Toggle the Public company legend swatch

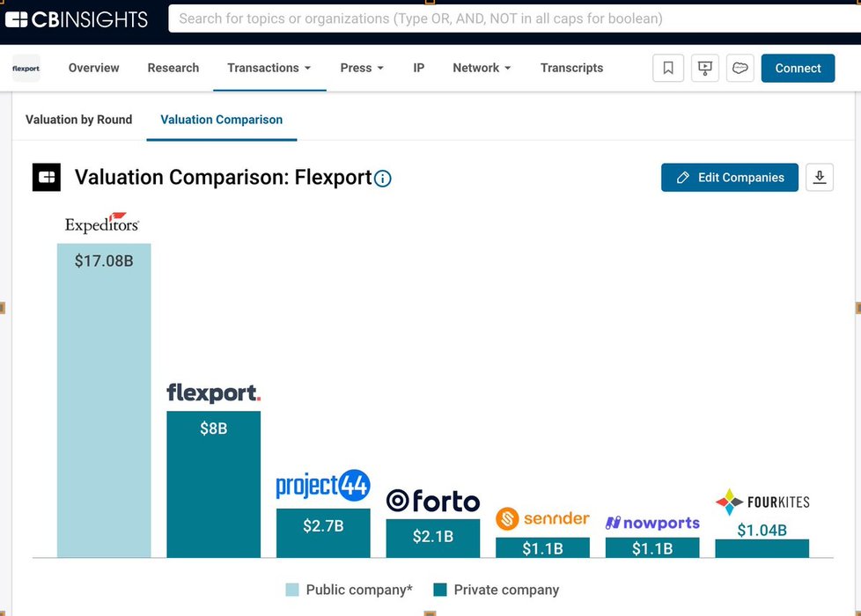point(292,590)
